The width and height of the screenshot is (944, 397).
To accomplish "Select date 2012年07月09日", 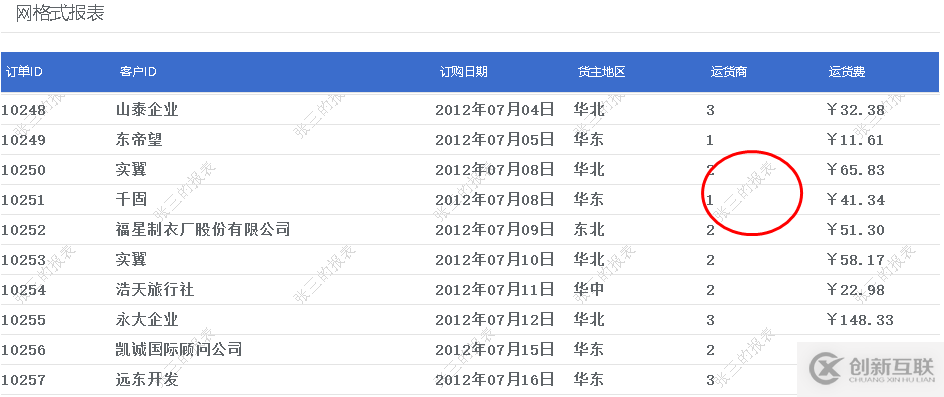I will (494, 230).
